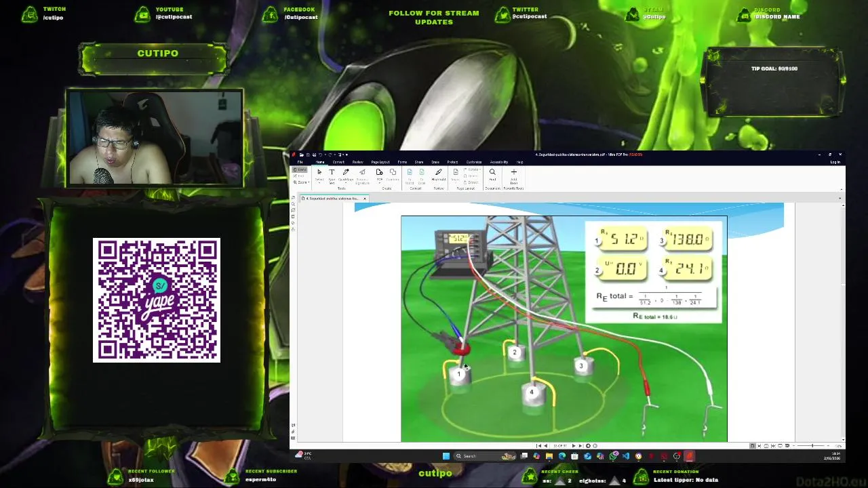The height and width of the screenshot is (488, 868).
Task: Open the File menu
Action: pyautogui.click(x=300, y=162)
